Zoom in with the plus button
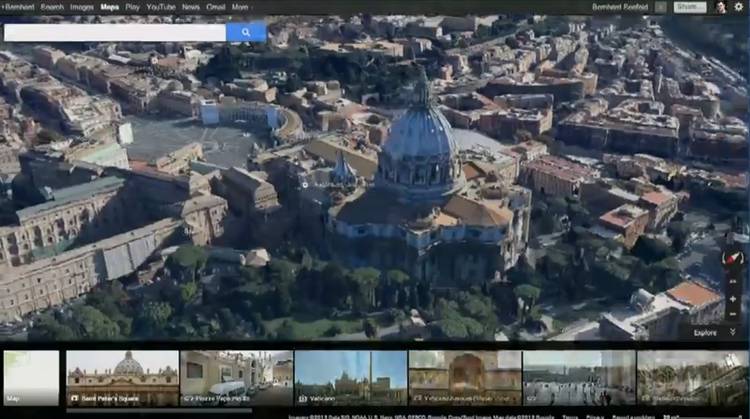Image resolution: width=750 pixels, height=419 pixels. (732, 299)
